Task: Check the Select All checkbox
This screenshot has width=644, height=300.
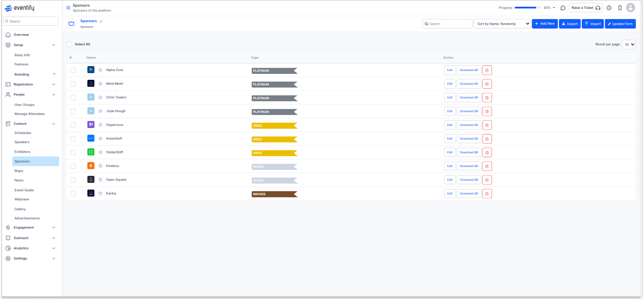Action: (69, 45)
